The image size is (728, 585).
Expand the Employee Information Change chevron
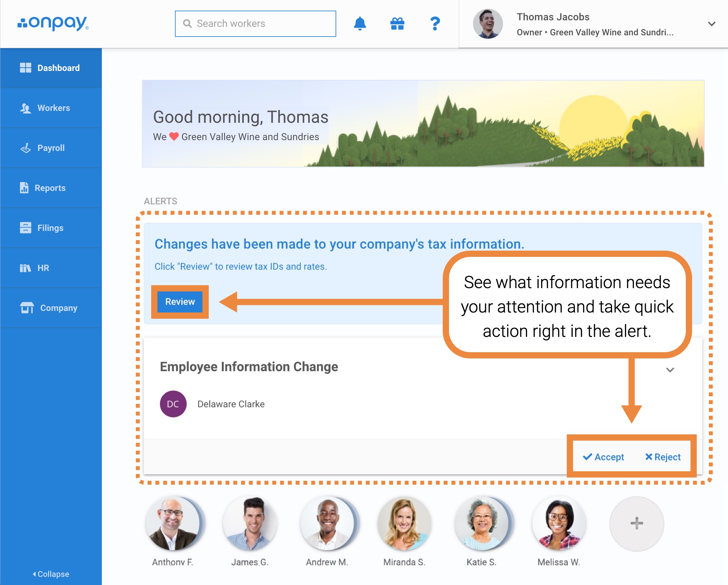(670, 370)
